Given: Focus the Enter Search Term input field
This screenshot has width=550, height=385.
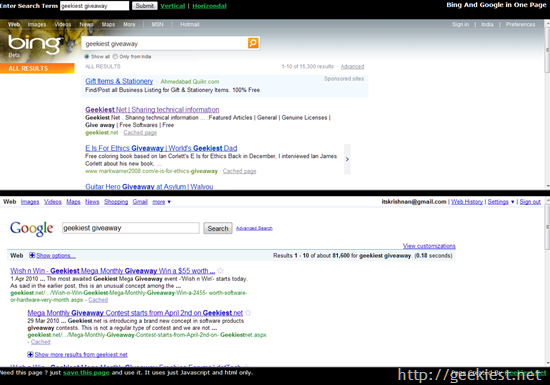Looking at the screenshot, I should (x=94, y=6).
